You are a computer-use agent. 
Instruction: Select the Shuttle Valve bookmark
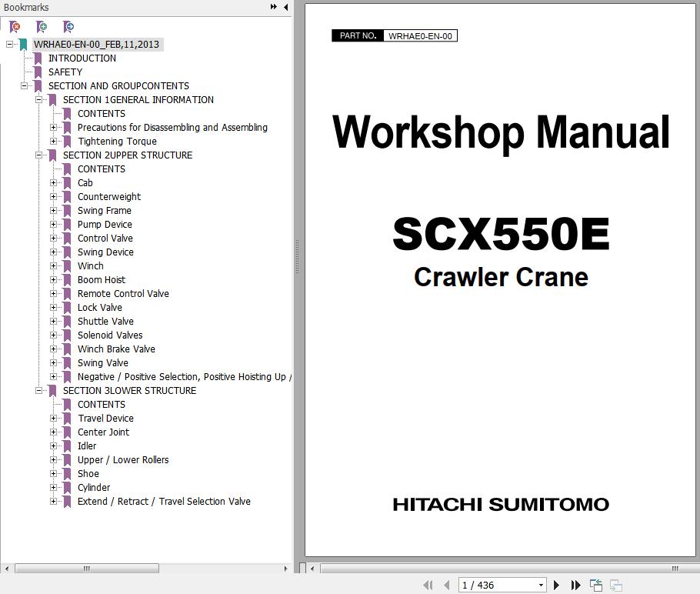(105, 321)
